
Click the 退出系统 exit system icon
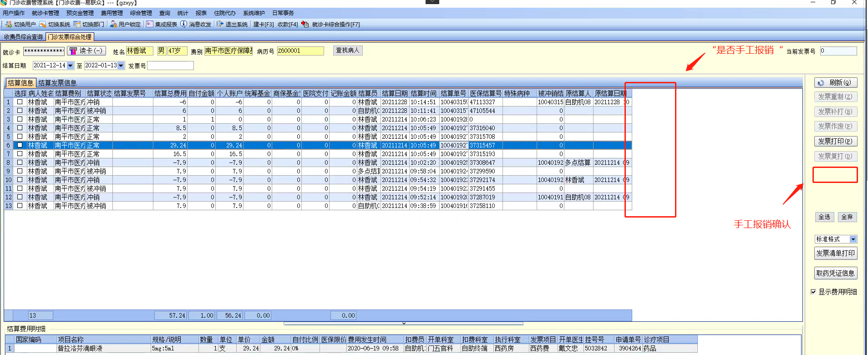point(220,24)
